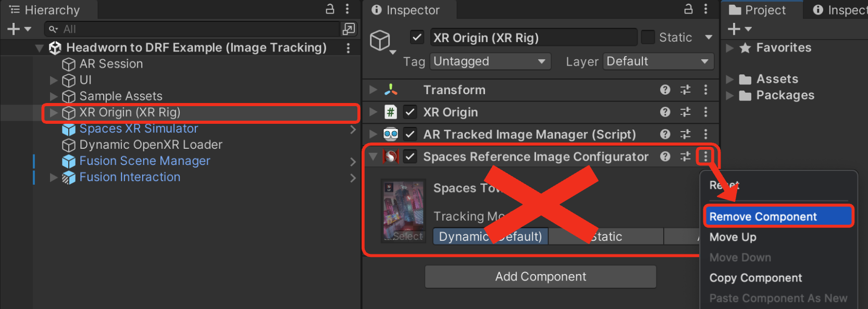Viewport: 868px width, 309px height.
Task: Open XR Origin presets icon
Action: coord(686,112)
